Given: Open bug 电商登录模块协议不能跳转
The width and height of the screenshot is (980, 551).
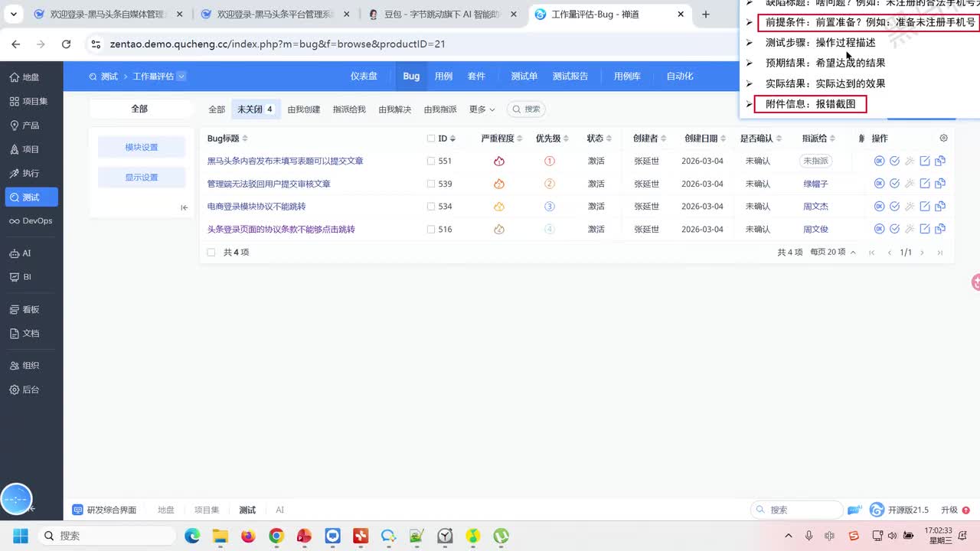Looking at the screenshot, I should (x=256, y=207).
